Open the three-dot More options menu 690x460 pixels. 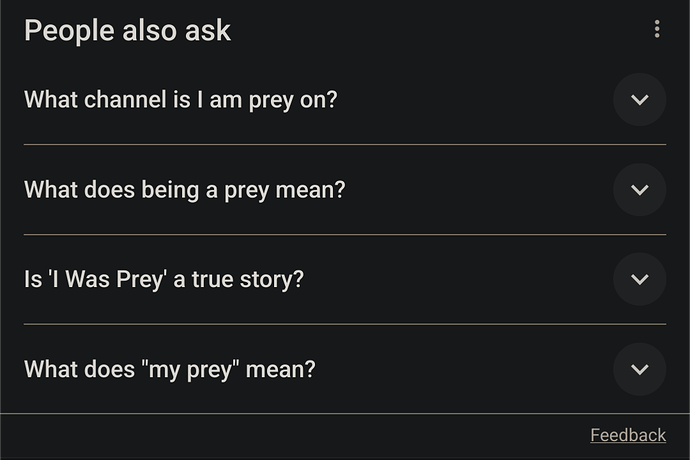(657, 30)
